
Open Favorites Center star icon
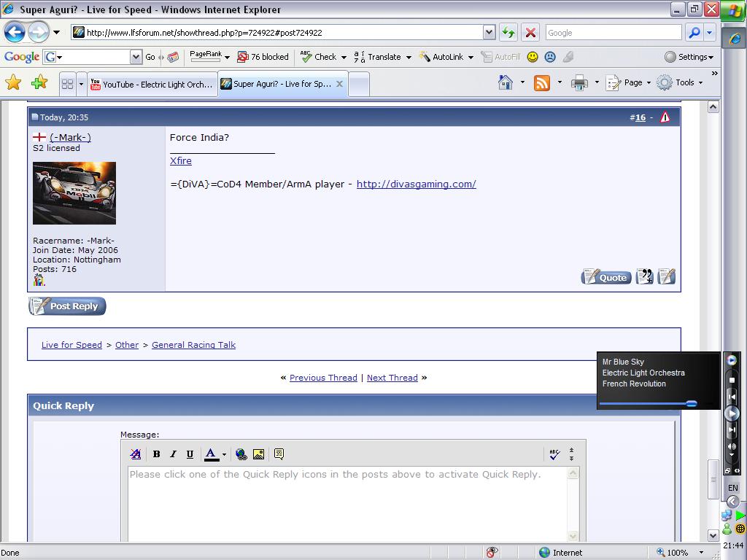(x=13, y=83)
